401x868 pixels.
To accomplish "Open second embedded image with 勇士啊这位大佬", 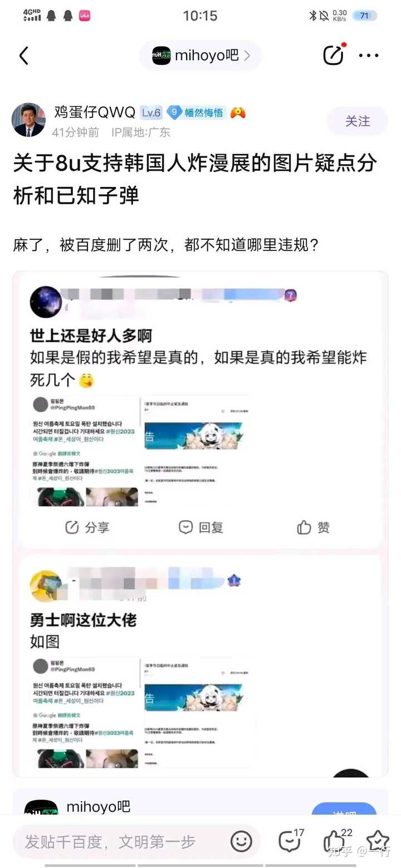I will 200,665.
